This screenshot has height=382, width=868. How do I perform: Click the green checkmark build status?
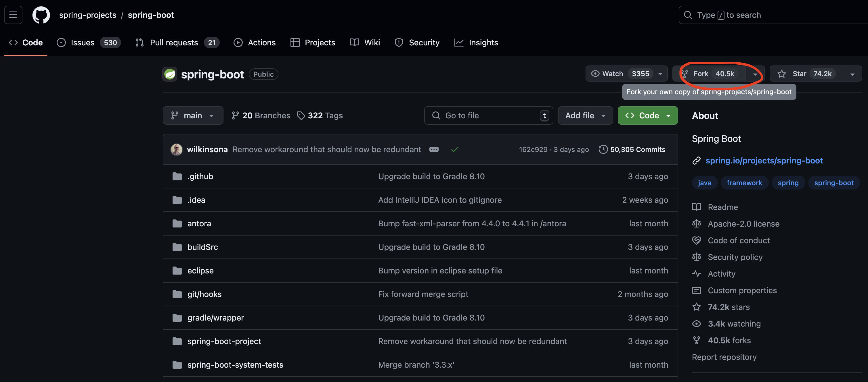point(454,149)
